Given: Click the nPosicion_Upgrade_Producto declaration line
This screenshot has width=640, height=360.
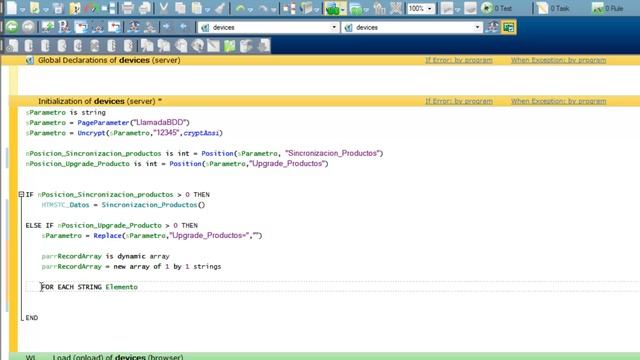Looking at the screenshot, I should 177,164.
